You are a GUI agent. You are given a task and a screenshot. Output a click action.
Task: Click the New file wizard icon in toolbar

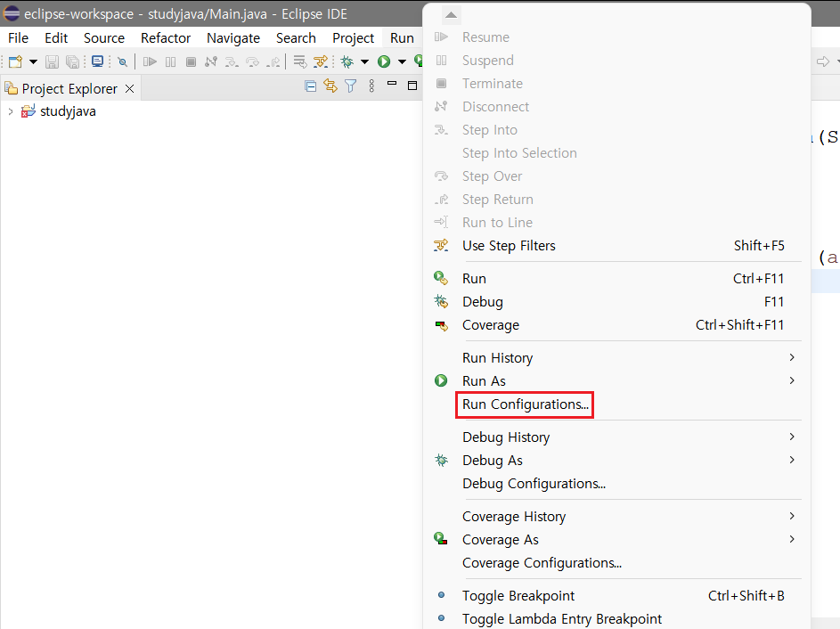[x=15, y=62]
